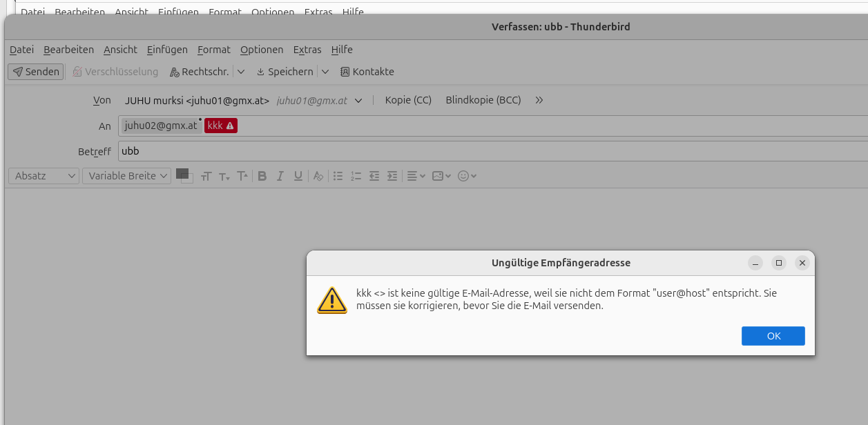Image resolution: width=868 pixels, height=425 pixels.
Task: Click the bold formatting icon
Action: tap(262, 176)
